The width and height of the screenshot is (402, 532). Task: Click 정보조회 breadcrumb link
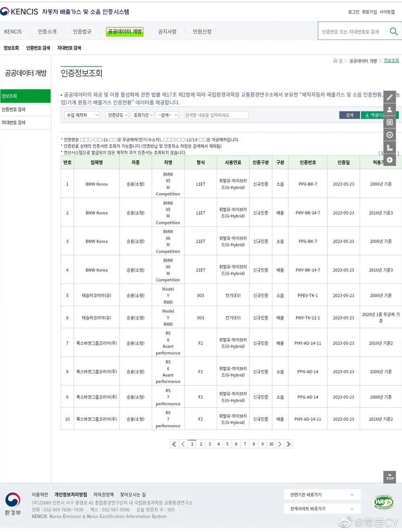pos(392,61)
